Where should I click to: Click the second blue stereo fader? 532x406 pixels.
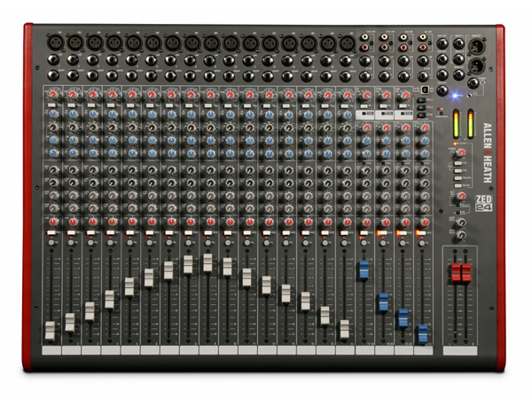(383, 302)
